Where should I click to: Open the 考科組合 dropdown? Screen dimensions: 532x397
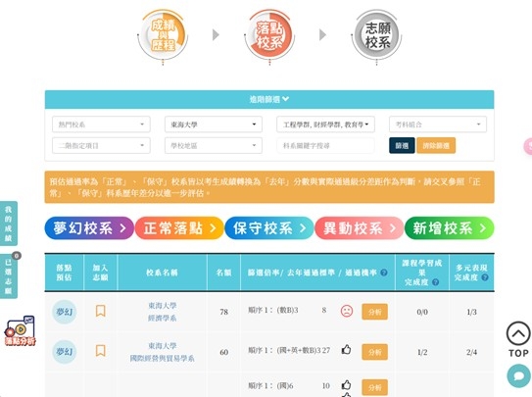438,124
